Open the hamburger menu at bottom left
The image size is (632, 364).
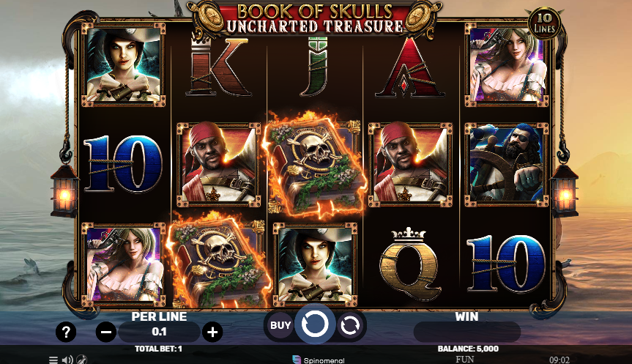[53, 360]
